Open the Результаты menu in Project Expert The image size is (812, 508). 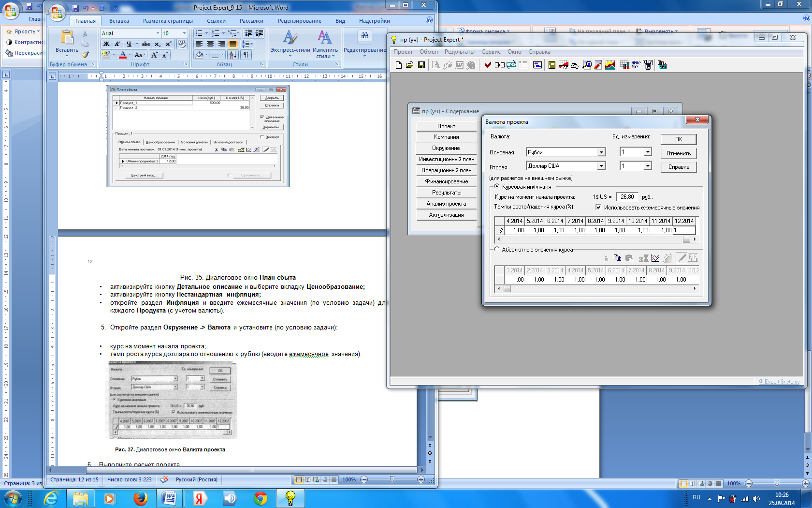coord(460,52)
